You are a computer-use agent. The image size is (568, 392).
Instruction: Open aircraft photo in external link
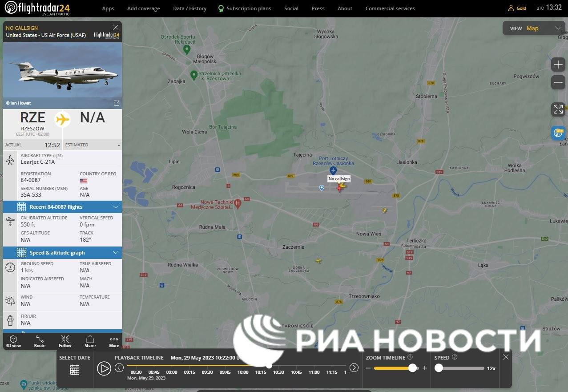117,103
